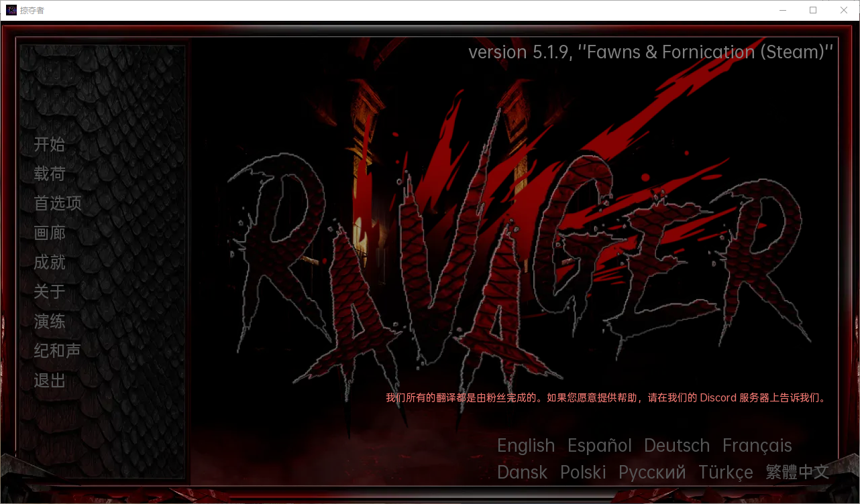Close the 掠夺者 window
The width and height of the screenshot is (860, 504).
[844, 10]
